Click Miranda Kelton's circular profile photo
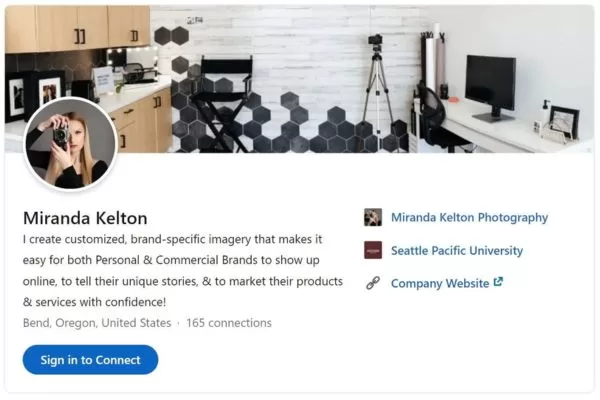600x400 pixels. [x=70, y=144]
